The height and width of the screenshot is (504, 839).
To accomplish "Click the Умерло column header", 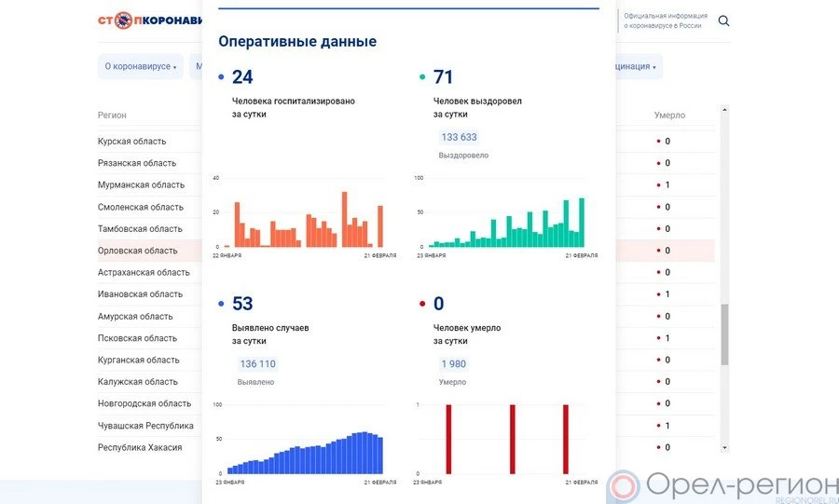I will [x=669, y=116].
